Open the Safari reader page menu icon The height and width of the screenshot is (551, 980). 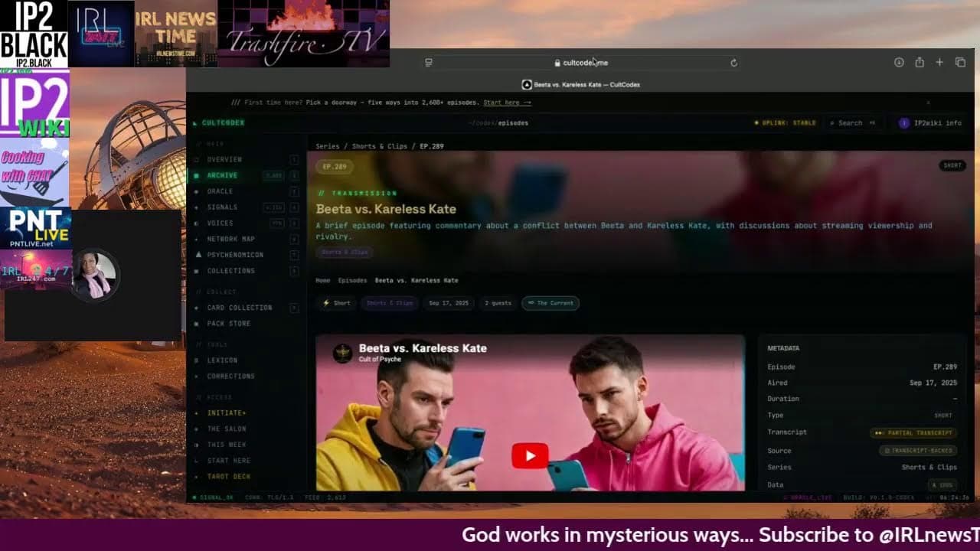point(429,63)
